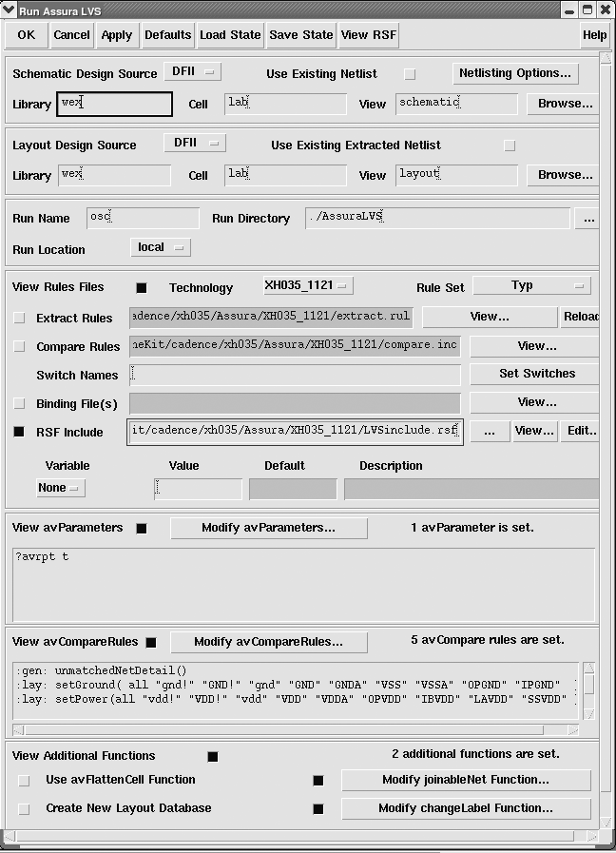The height and width of the screenshot is (853, 616).
Task: Toggle View Additional Functions checkbox
Action: click(x=213, y=757)
